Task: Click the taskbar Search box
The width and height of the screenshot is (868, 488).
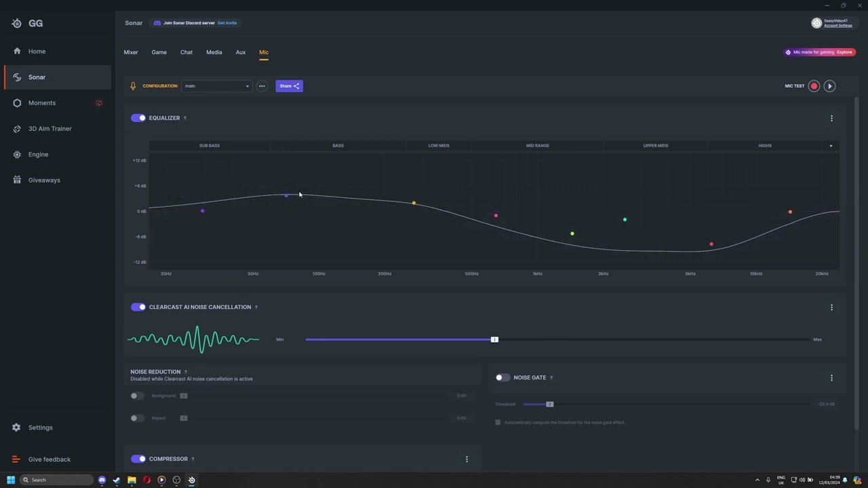Action: (57, 480)
